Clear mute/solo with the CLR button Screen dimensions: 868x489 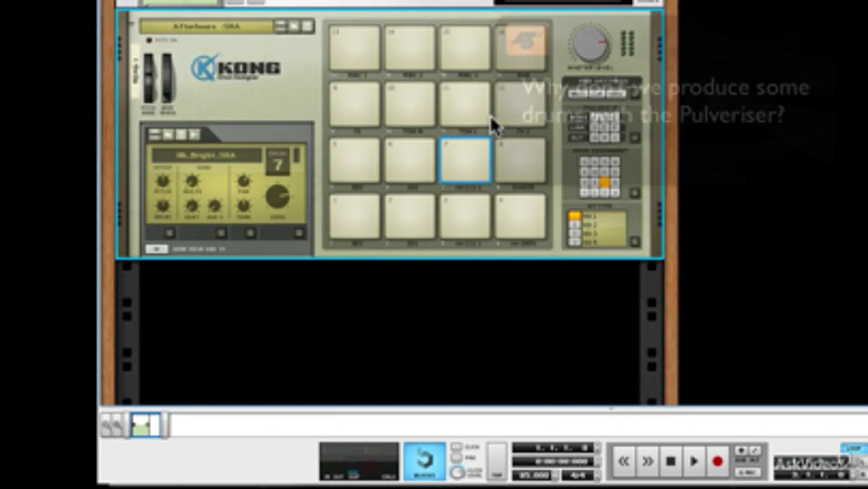pos(615,93)
